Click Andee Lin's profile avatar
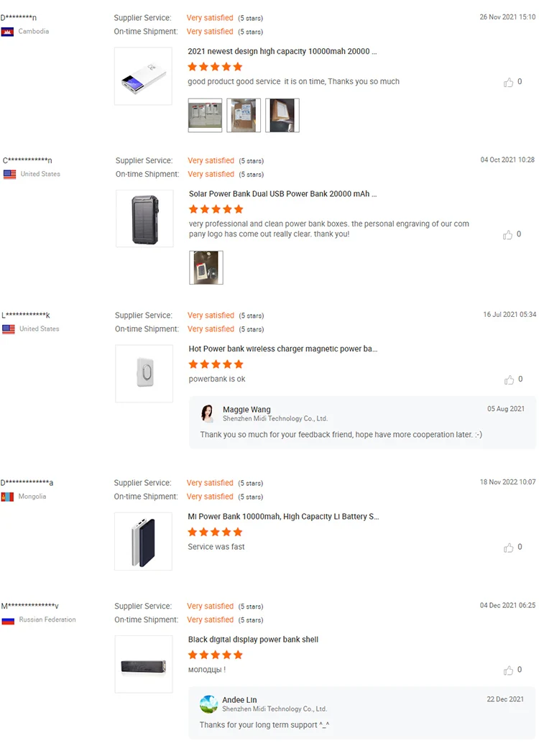The width and height of the screenshot is (539, 756). click(x=208, y=704)
